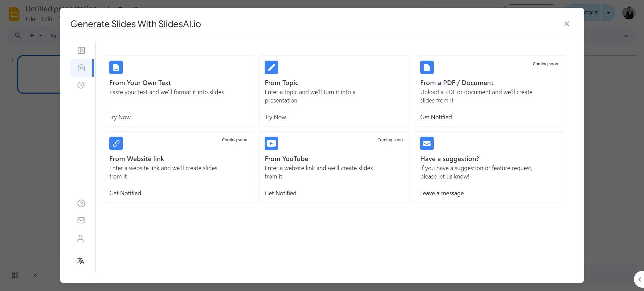The width and height of the screenshot is (644, 291).
Task: Click the From Topic pencil icon
Action: pyautogui.click(x=271, y=67)
